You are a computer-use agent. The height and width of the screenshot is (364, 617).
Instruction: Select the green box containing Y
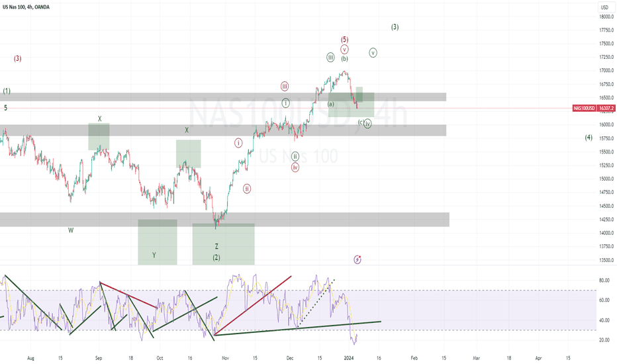(158, 242)
